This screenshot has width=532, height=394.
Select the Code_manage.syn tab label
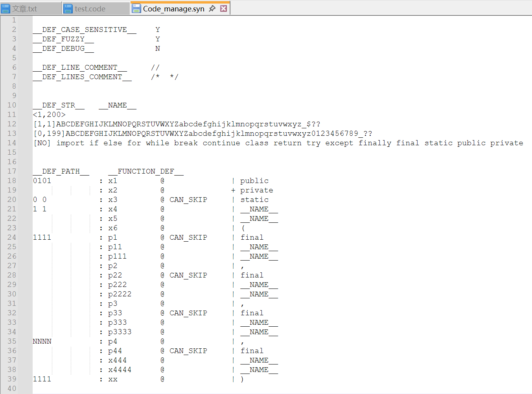173,9
